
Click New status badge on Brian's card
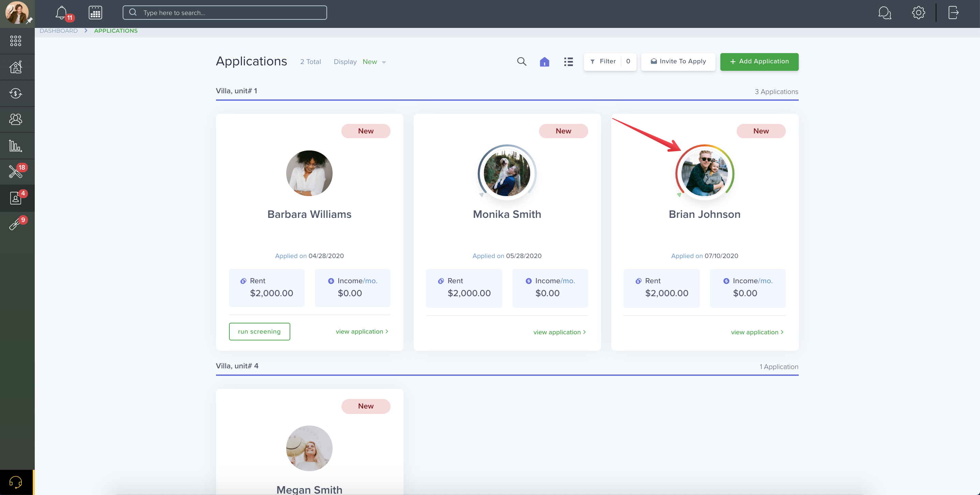pyautogui.click(x=761, y=131)
